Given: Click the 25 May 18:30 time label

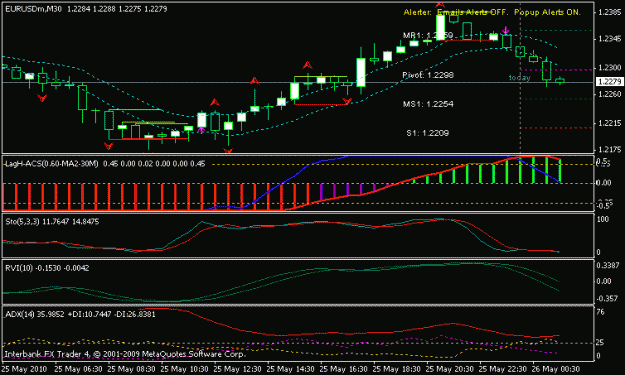Looking at the screenshot, I should [x=397, y=369].
